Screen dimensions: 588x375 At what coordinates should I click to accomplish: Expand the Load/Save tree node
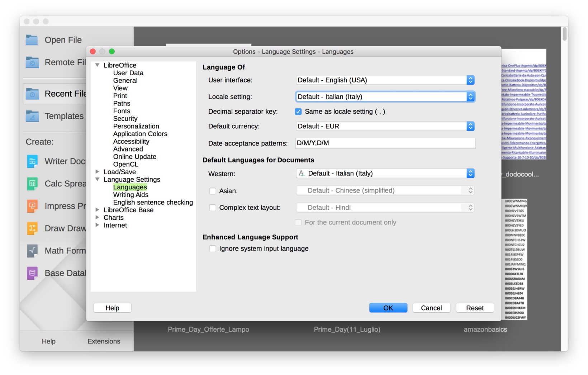[x=97, y=172]
